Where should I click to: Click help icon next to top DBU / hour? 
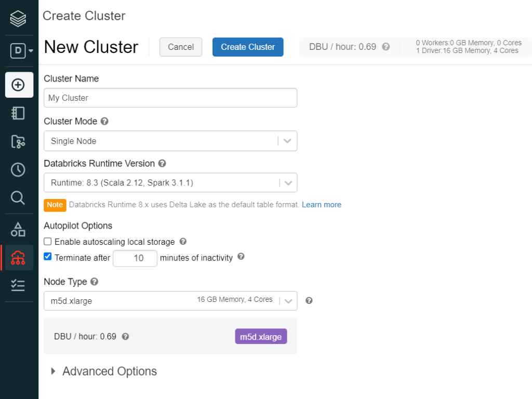(x=386, y=47)
